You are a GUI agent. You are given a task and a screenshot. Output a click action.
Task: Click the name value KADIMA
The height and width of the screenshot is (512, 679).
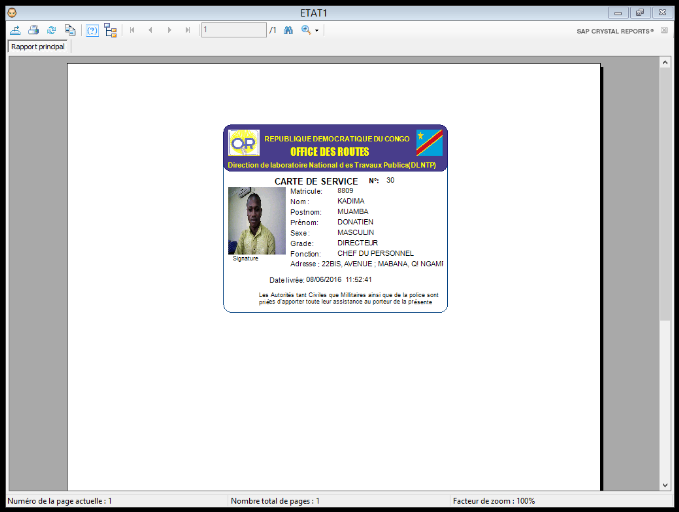tap(351, 201)
